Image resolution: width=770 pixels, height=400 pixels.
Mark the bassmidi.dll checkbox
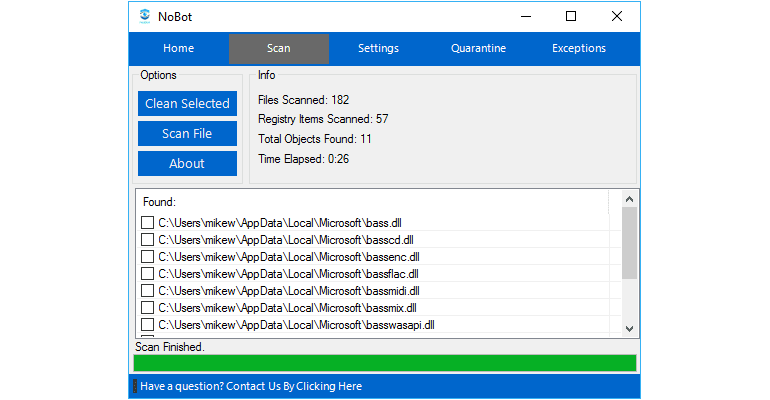(x=147, y=291)
